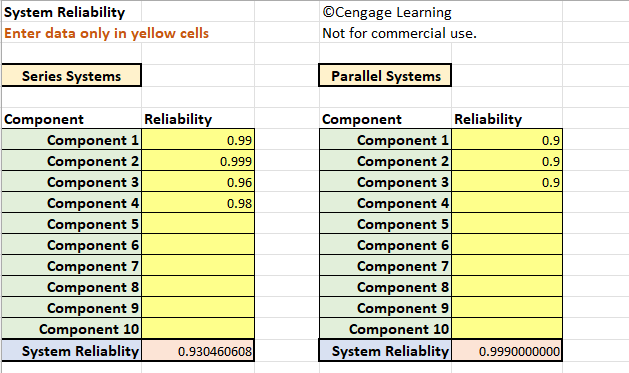Click empty Parallel Component 6 reliability cell
Image resolution: width=629 pixels, height=373 pixels.
pyautogui.click(x=507, y=245)
